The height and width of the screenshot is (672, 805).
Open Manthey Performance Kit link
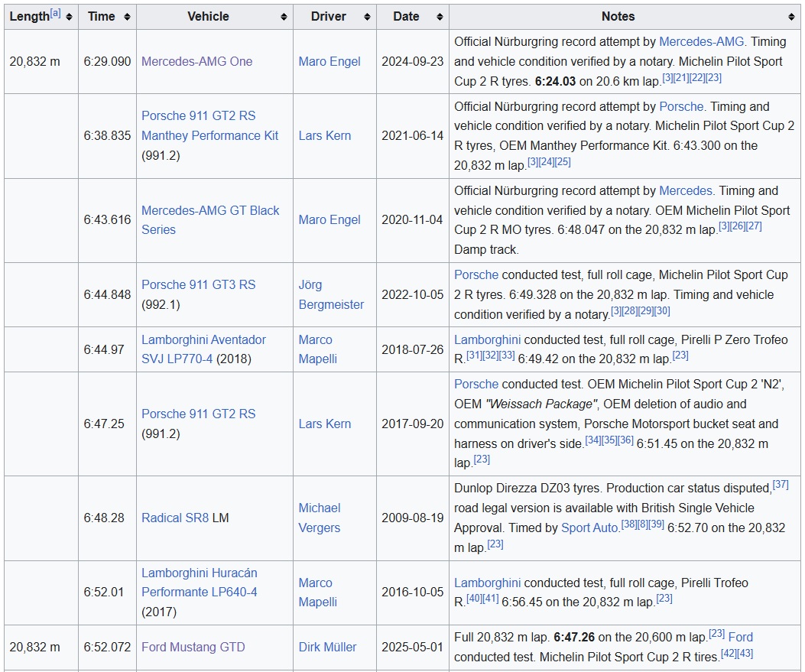tap(209, 135)
